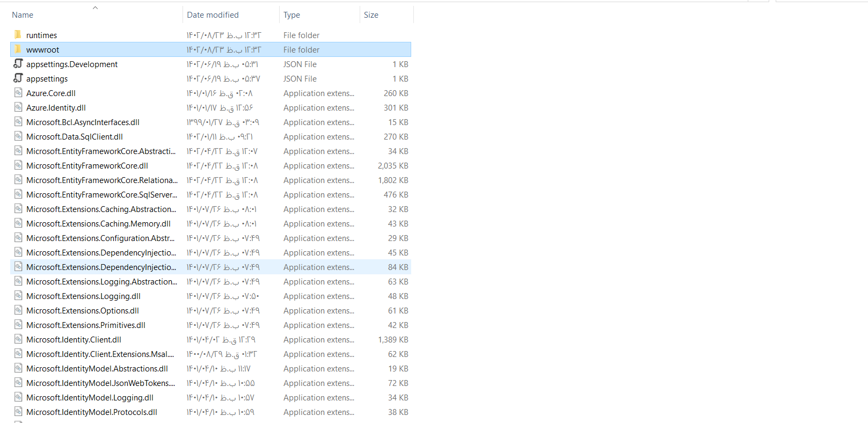
Task: Click the appsettings.Development JSON file icon
Action: (18, 64)
